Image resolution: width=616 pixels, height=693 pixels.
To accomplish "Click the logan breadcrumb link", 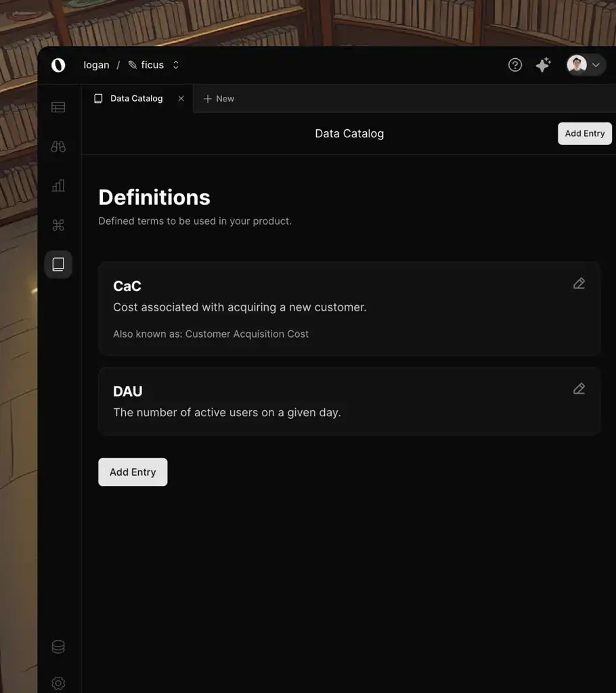I will 96,65.
